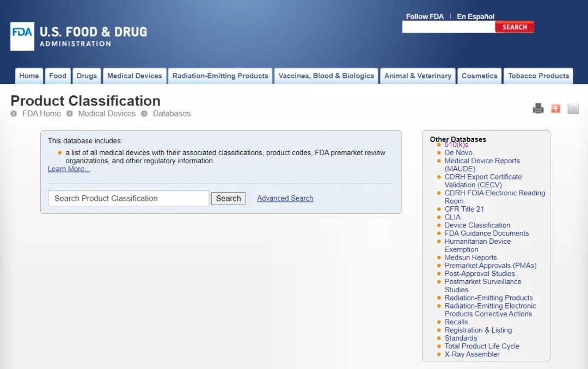588x369 pixels.
Task: Navigate to the Recalls database link
Action: [456, 322]
